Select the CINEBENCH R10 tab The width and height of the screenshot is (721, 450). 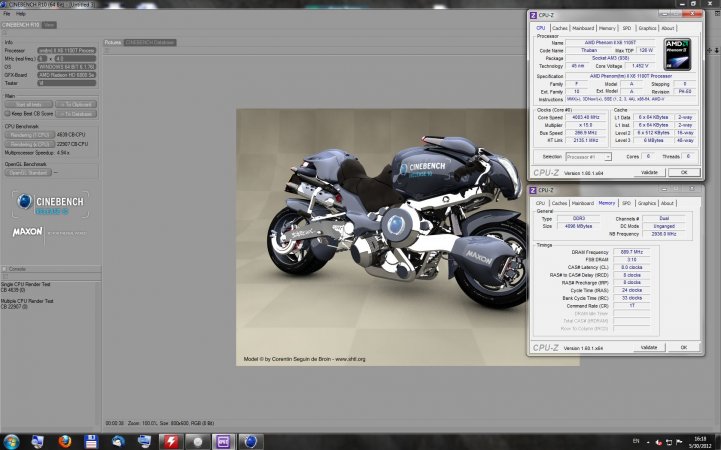click(x=21, y=25)
